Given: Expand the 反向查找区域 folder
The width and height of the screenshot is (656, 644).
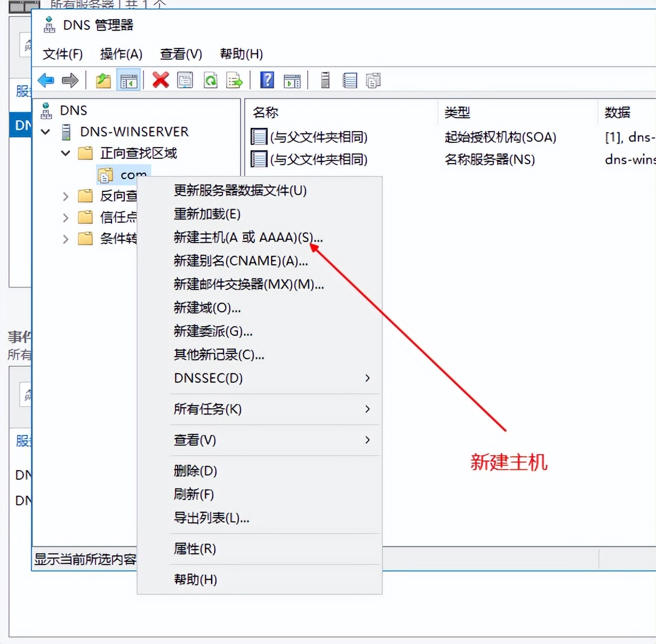Looking at the screenshot, I should [65, 196].
